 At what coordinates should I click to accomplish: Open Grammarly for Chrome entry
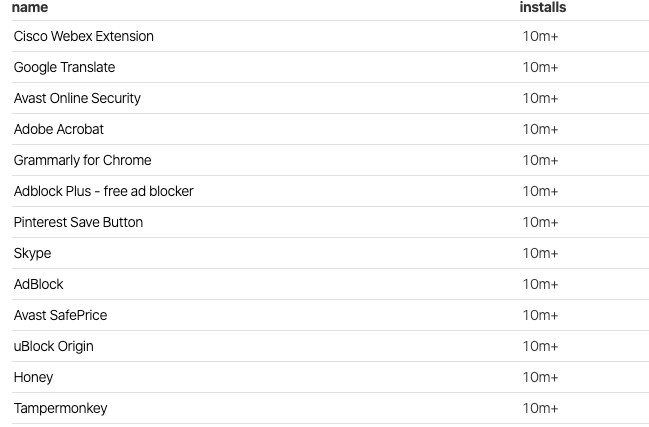point(83,160)
